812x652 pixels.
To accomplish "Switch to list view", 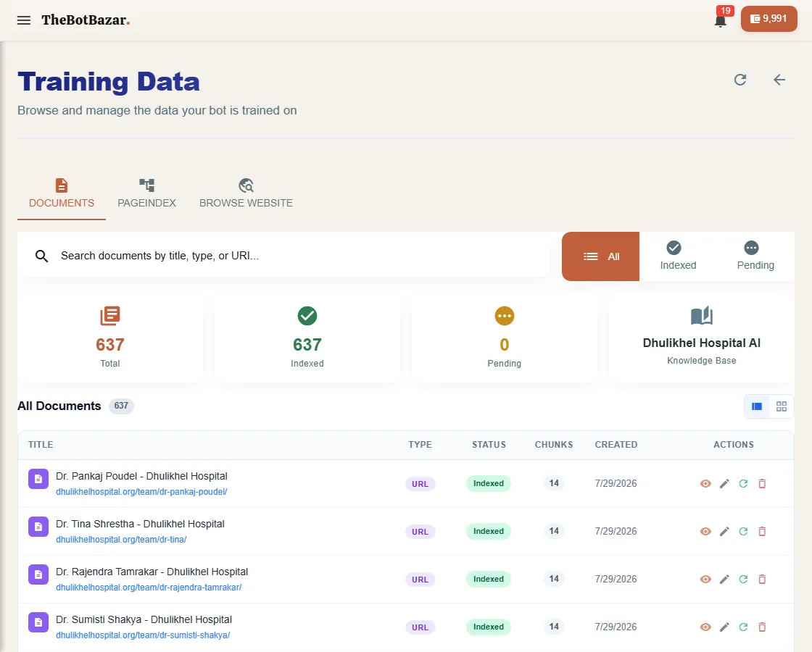I will point(757,406).
